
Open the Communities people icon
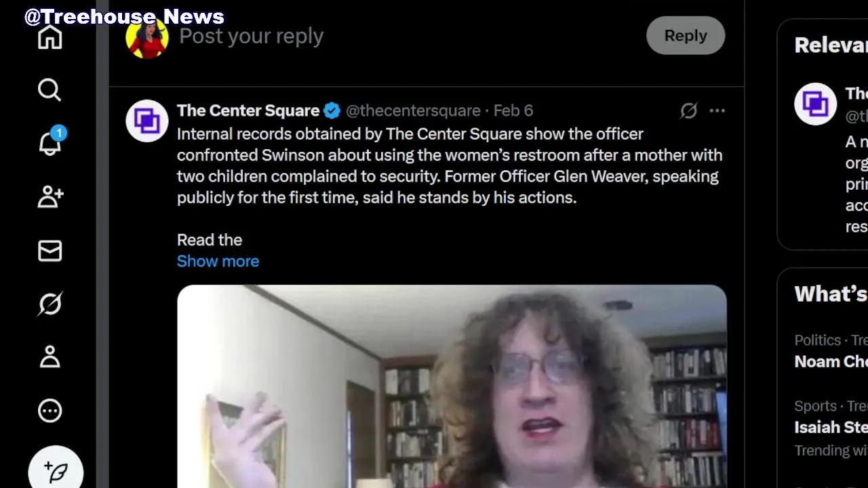(50, 197)
